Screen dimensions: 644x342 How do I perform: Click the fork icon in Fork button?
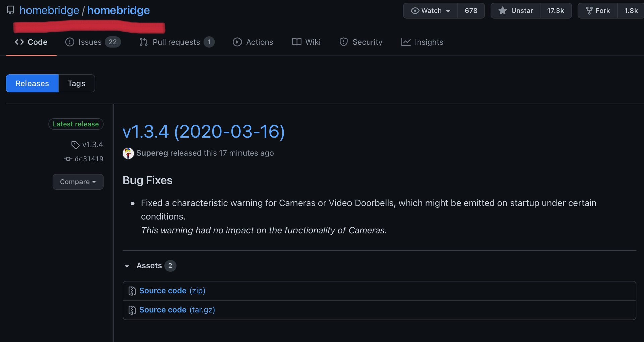(x=589, y=11)
